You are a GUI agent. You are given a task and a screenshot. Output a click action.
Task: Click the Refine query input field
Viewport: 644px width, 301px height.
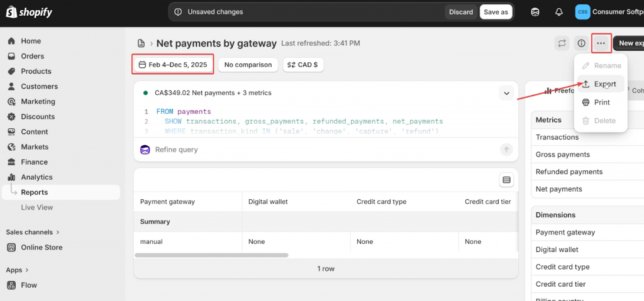tap(314, 150)
